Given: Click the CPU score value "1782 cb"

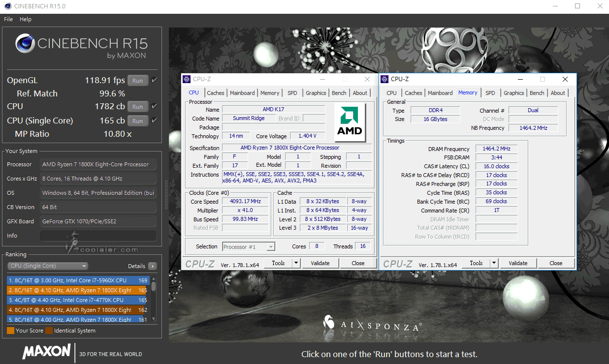Looking at the screenshot, I should (x=109, y=106).
